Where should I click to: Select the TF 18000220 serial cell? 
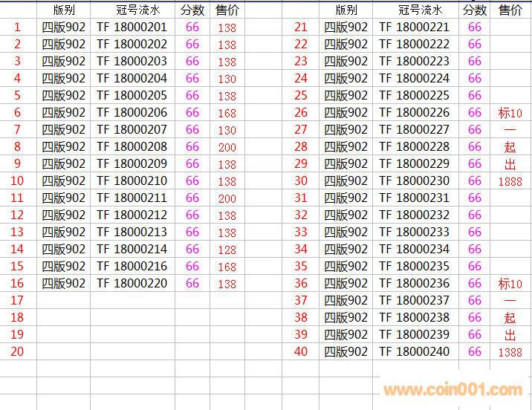tap(132, 284)
